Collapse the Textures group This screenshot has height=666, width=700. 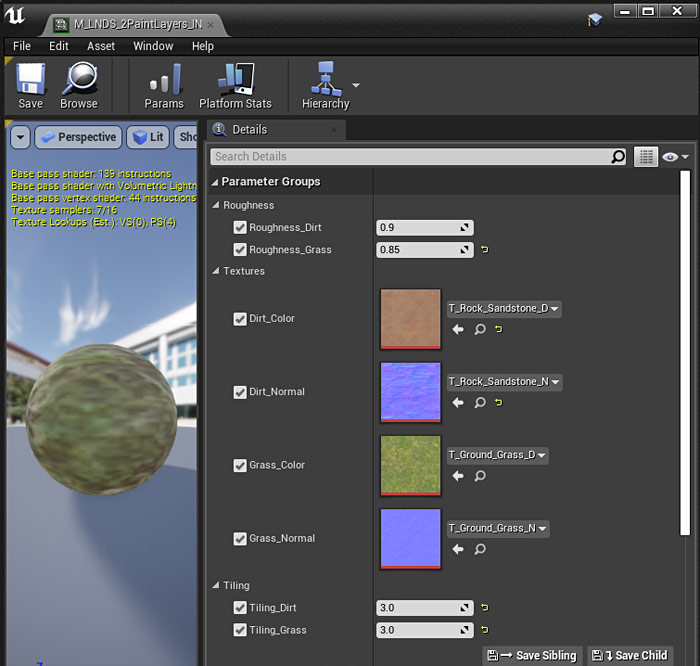coord(216,271)
